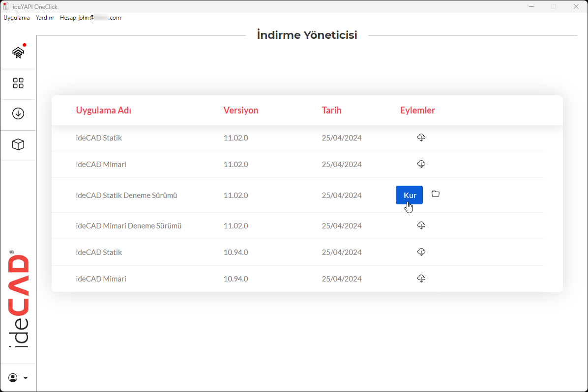Open the Uygulama menu
Screen dimensions: 588x392
tap(17, 18)
